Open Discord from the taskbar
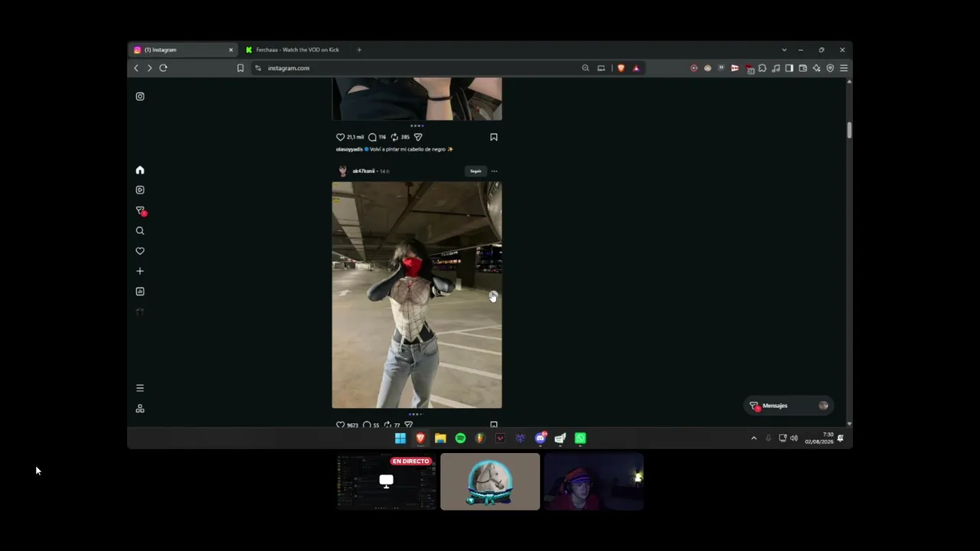This screenshot has width=980, height=551. pos(541,439)
